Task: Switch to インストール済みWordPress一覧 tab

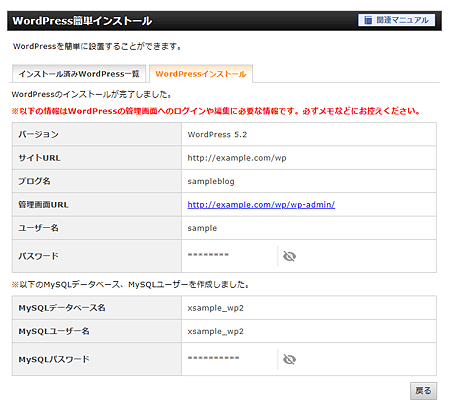Action: (79, 74)
